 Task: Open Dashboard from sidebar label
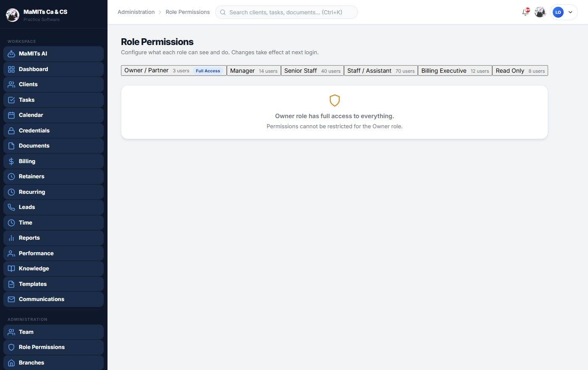(34, 69)
